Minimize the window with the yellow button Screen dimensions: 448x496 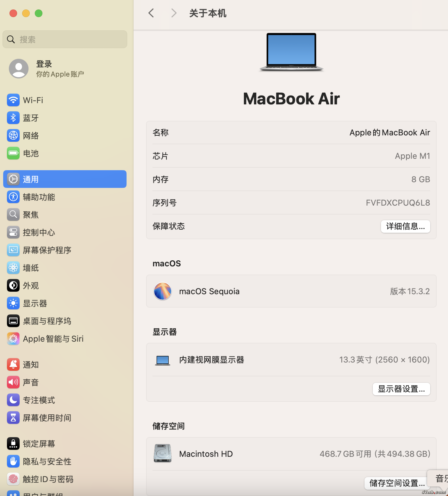[x=26, y=13]
